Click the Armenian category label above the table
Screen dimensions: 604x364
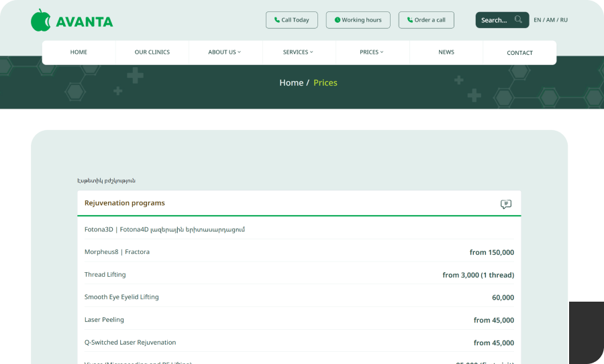pyautogui.click(x=106, y=180)
